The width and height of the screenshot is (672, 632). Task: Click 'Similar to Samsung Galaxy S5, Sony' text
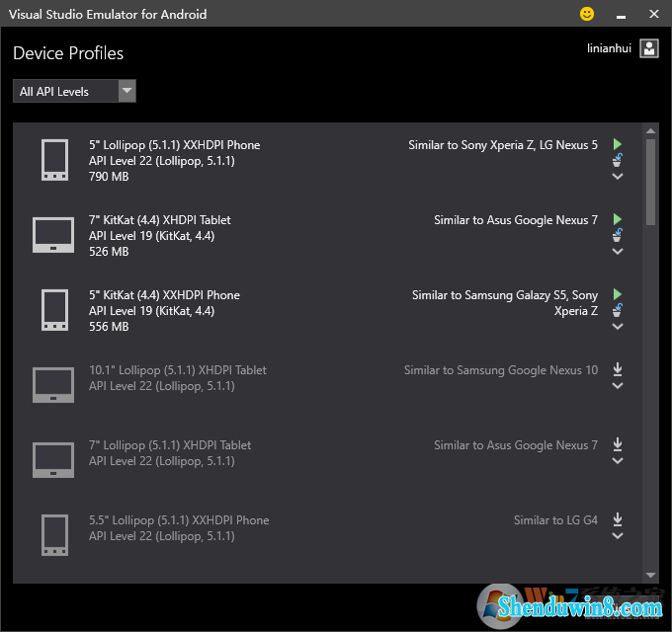pyautogui.click(x=505, y=295)
